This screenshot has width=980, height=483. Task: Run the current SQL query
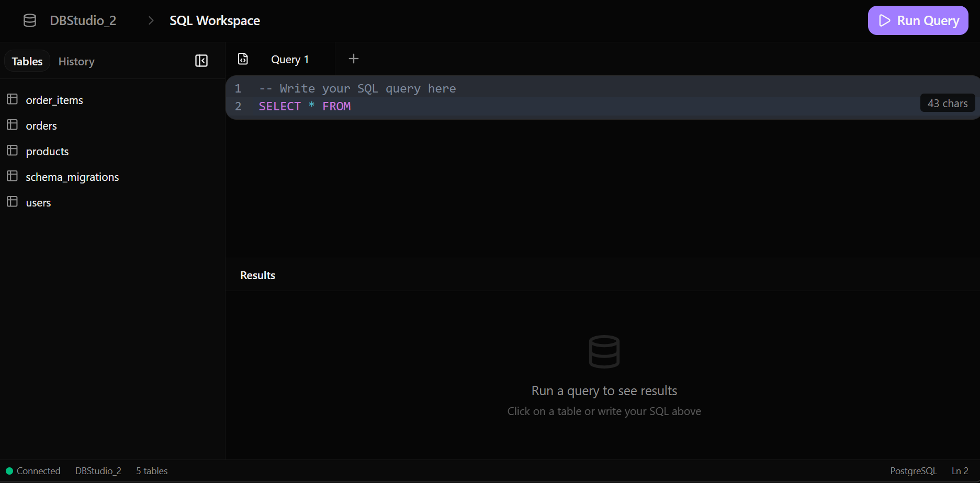click(x=918, y=20)
